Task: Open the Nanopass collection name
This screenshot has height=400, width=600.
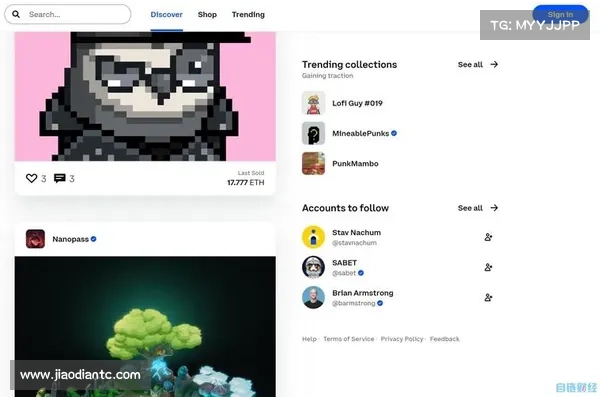Action: [70, 239]
